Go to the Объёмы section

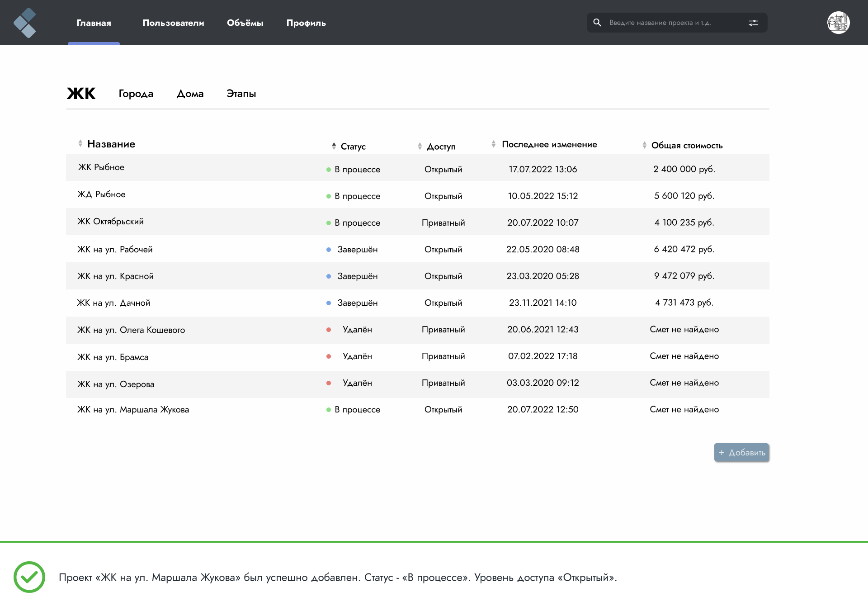(245, 23)
